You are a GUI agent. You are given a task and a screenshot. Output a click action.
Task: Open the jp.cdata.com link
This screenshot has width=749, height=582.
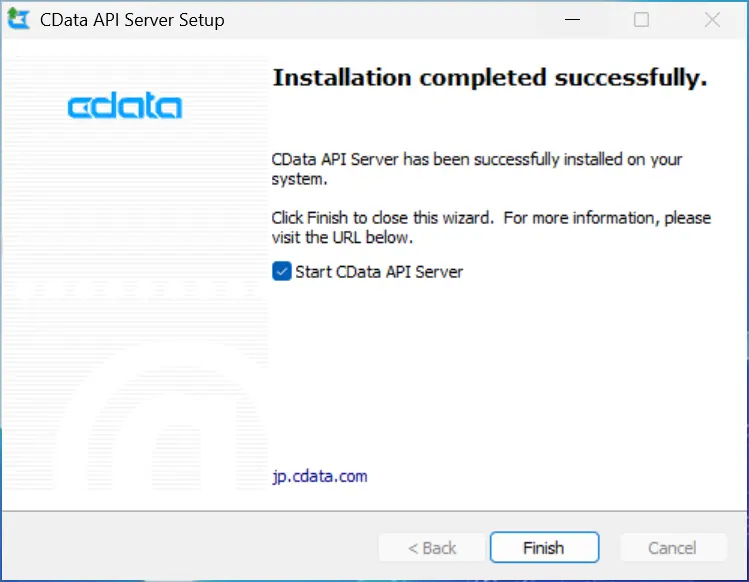[x=320, y=476]
